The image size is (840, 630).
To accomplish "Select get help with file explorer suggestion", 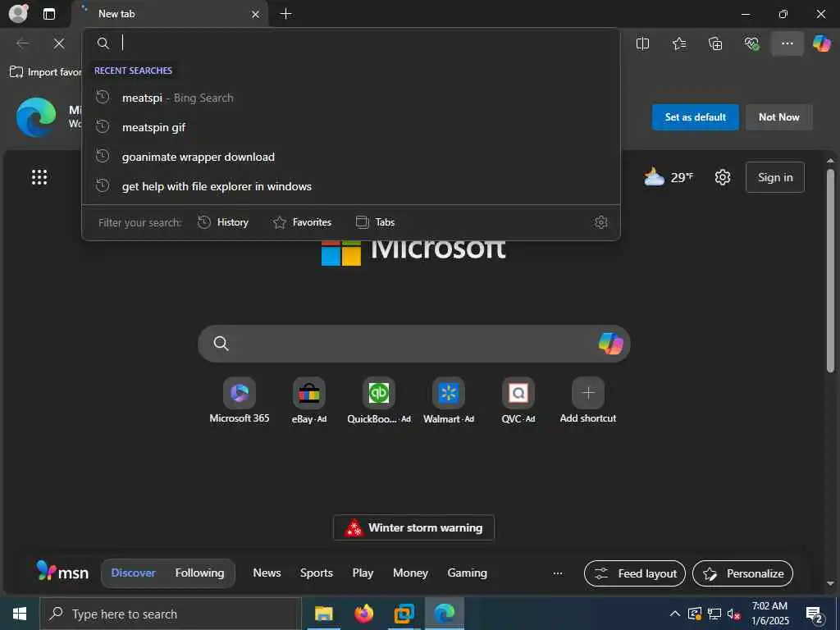I will (x=351, y=186).
